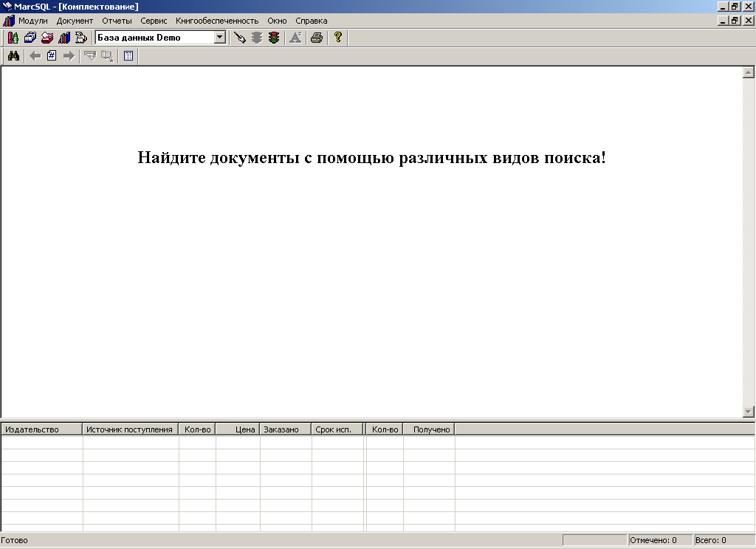Click the scroll down arrow of document pane
756x549 pixels.
tap(748, 411)
